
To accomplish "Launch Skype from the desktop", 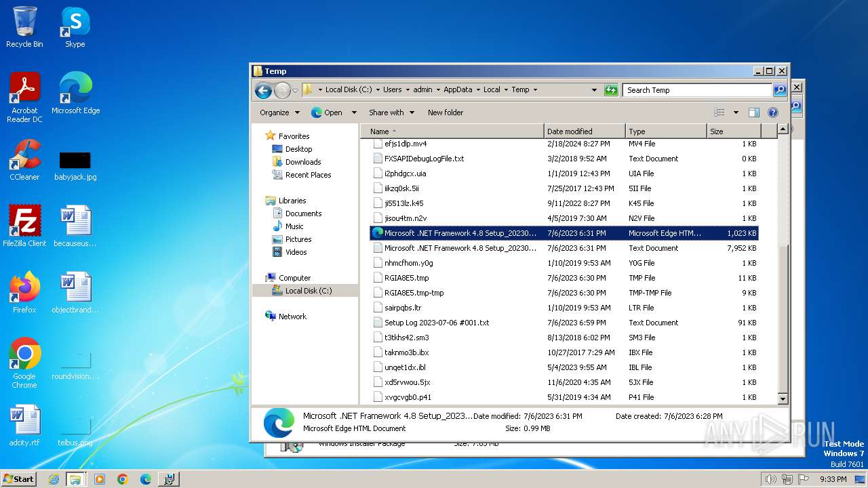I will [x=75, y=27].
